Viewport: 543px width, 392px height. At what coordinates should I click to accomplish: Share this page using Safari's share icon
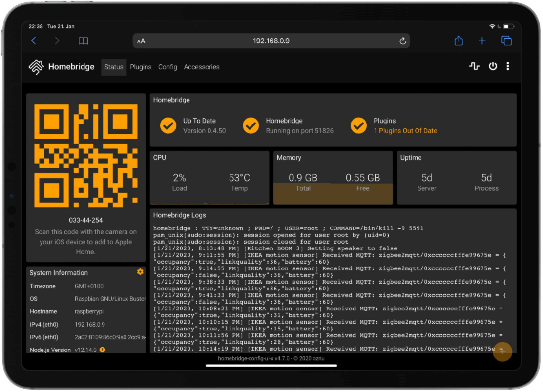[458, 41]
